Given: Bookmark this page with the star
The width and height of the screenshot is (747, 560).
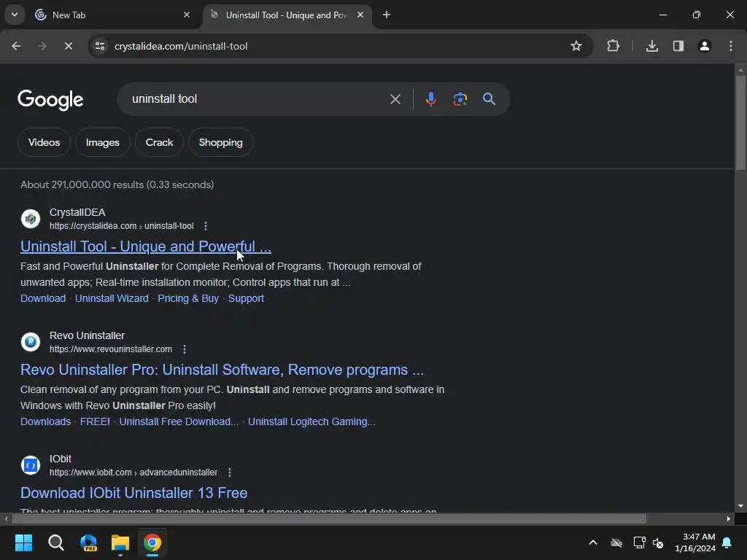Looking at the screenshot, I should click(x=576, y=46).
